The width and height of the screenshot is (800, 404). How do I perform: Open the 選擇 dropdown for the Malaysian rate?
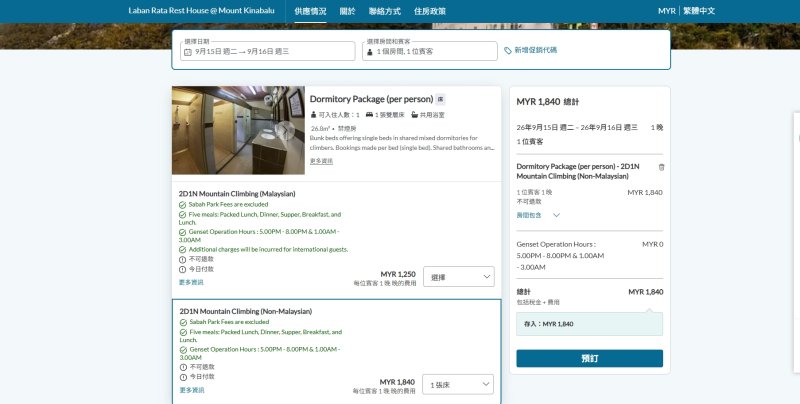tap(459, 276)
